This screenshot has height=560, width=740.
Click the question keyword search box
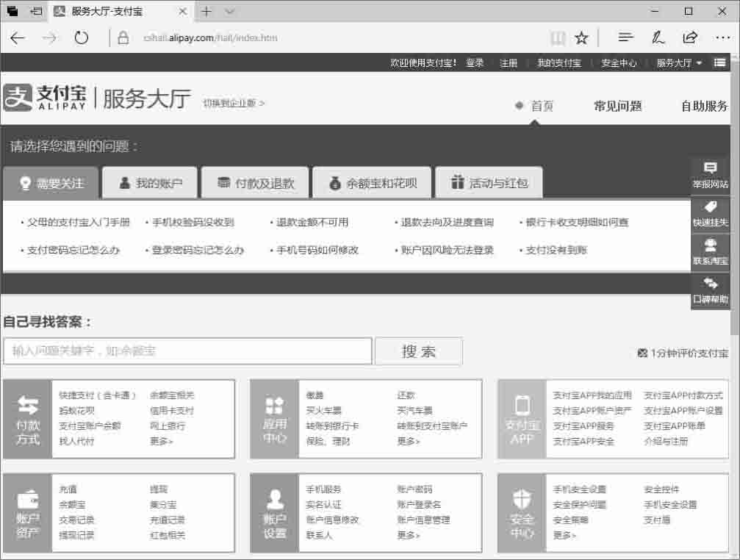coord(188,351)
